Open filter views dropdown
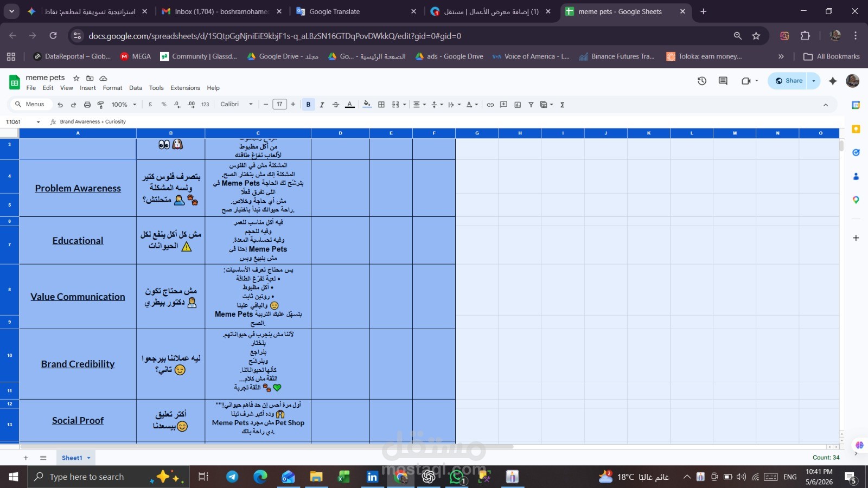 (546, 105)
